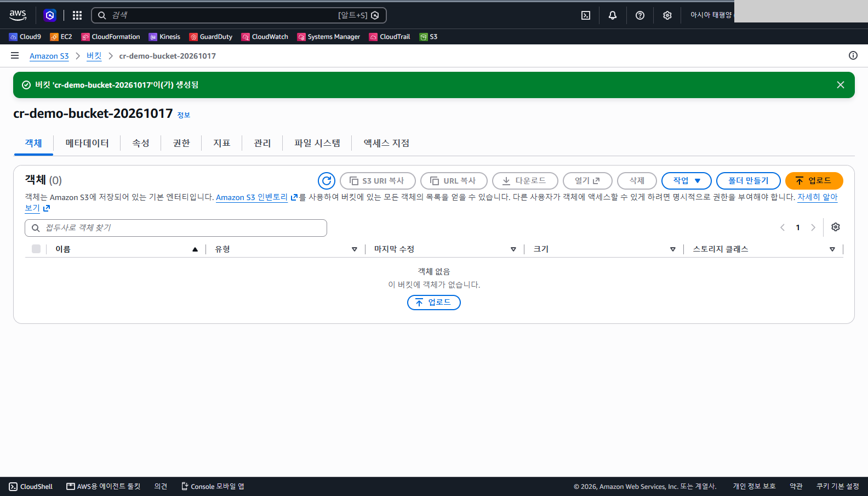Viewport: 868px width, 496px height.
Task: Open the help question mark icon
Action: coord(640,15)
